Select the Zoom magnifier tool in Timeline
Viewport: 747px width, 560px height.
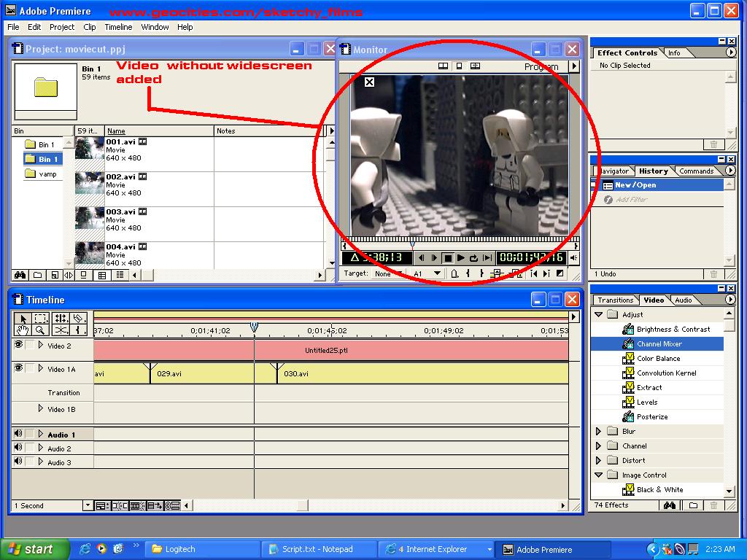pyautogui.click(x=41, y=330)
